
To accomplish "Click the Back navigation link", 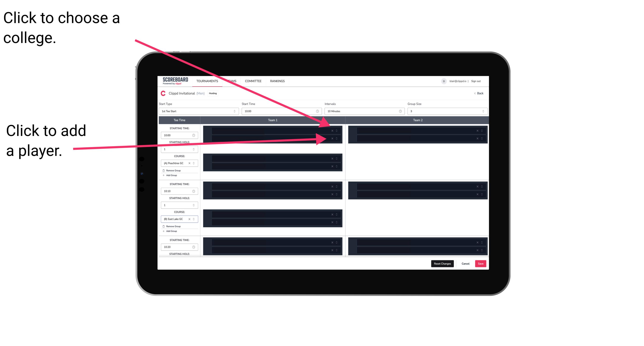I will pos(478,93).
